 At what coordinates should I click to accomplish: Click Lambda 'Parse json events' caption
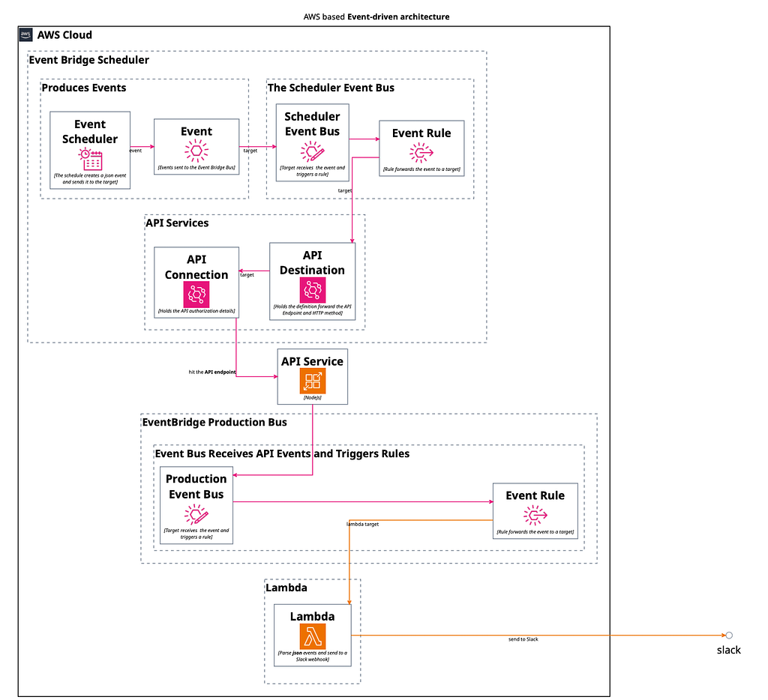[x=313, y=656]
